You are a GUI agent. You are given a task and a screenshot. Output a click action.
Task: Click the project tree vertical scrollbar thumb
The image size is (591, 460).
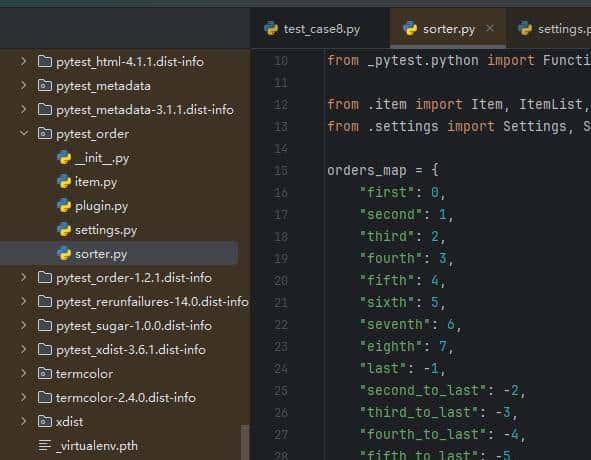point(245,442)
